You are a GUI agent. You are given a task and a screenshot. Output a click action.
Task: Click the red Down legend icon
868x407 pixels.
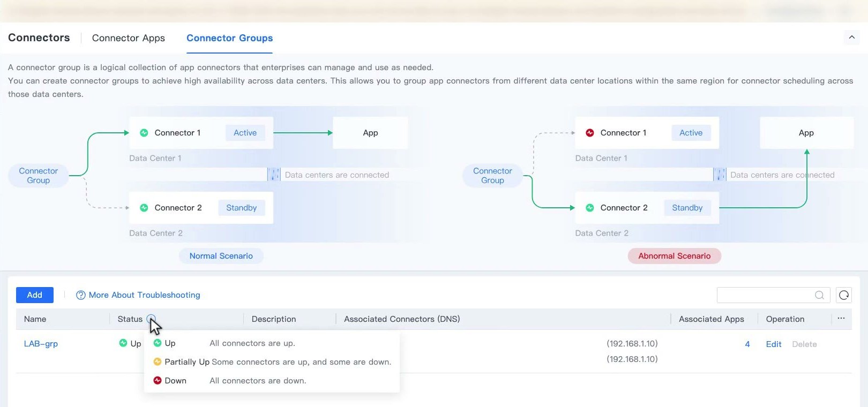click(158, 381)
